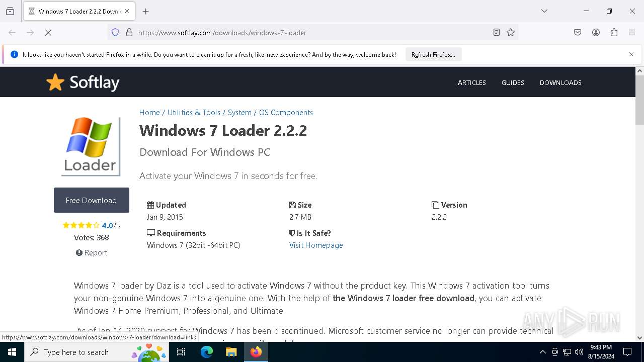This screenshot has height=362, width=644.
Task: Click the softlay.com URL address bar
Action: pyautogui.click(x=312, y=33)
